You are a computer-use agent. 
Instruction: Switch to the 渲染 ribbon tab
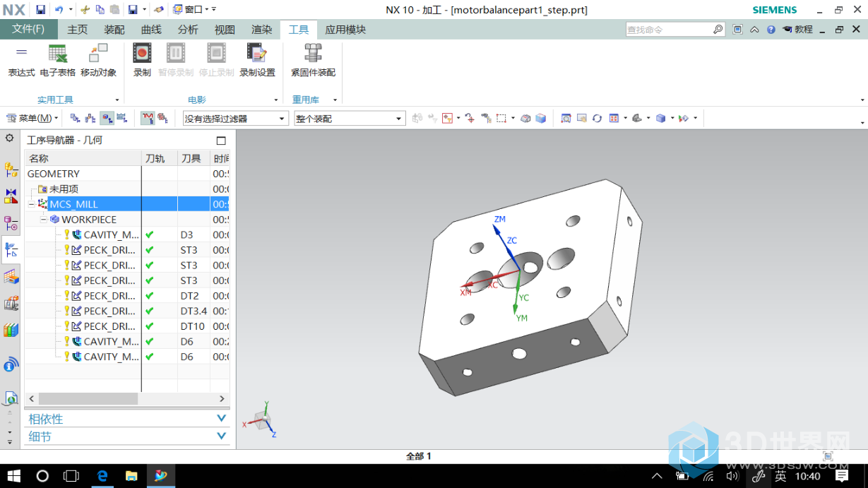coord(261,30)
